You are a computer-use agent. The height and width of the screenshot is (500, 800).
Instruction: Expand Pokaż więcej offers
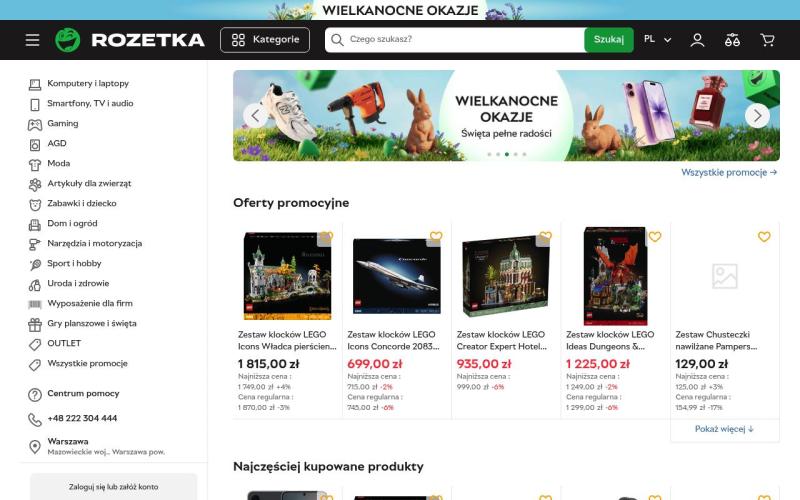click(724, 429)
